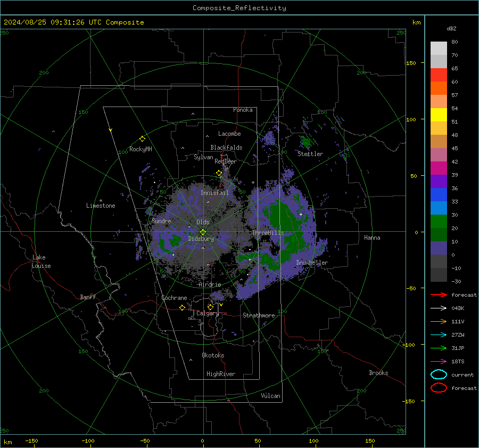Click the 04DK legend label

click(x=458, y=308)
